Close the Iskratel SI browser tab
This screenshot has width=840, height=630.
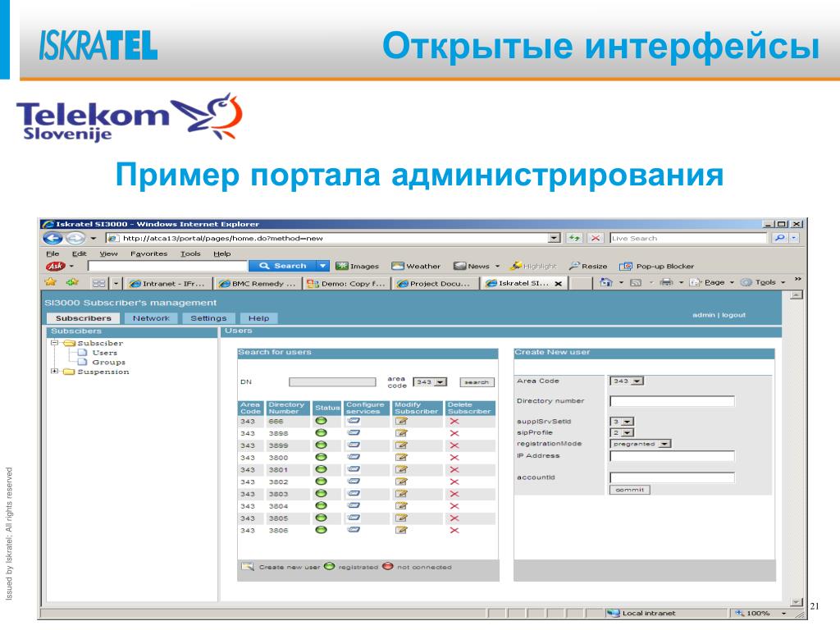(x=558, y=283)
